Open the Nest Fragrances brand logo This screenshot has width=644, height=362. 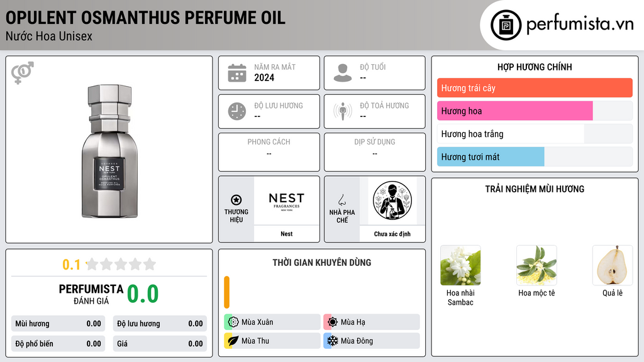287,201
